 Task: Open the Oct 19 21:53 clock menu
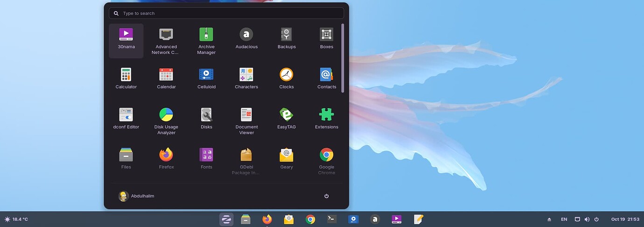pos(625,219)
